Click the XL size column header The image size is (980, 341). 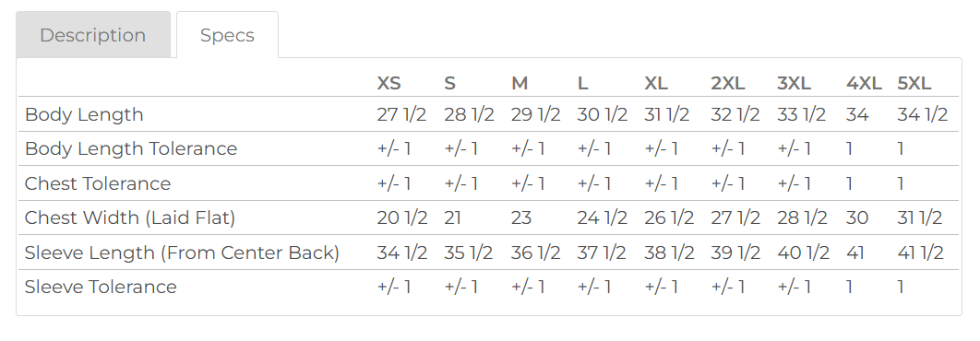point(656,83)
